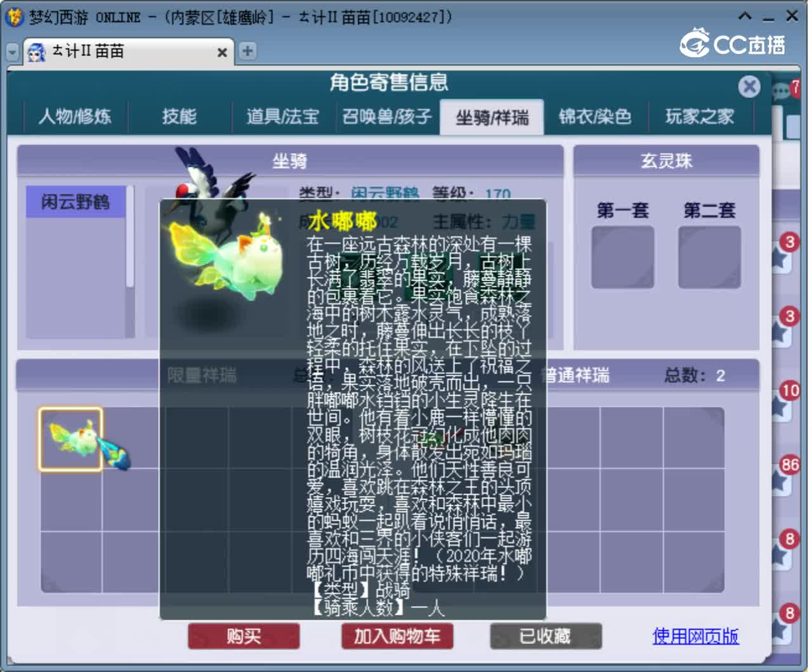Close the 苗苗 browser tab
The height and width of the screenshot is (672, 812).
click(x=222, y=53)
